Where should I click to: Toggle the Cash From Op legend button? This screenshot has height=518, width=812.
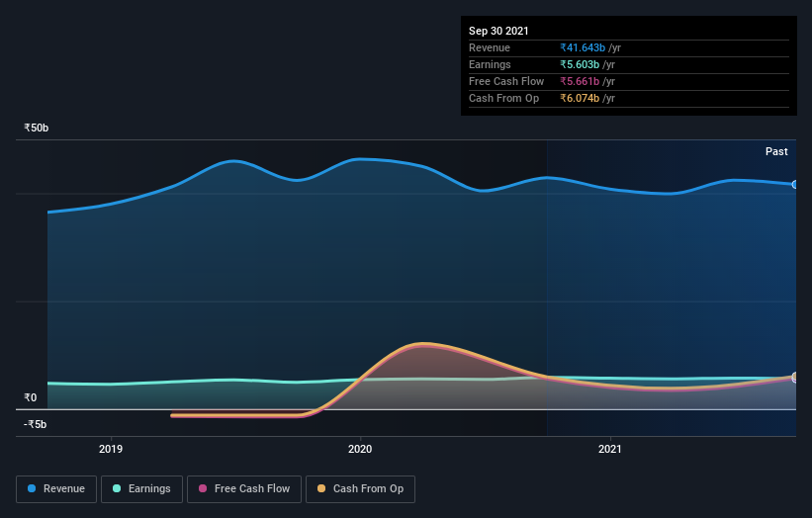[360, 489]
